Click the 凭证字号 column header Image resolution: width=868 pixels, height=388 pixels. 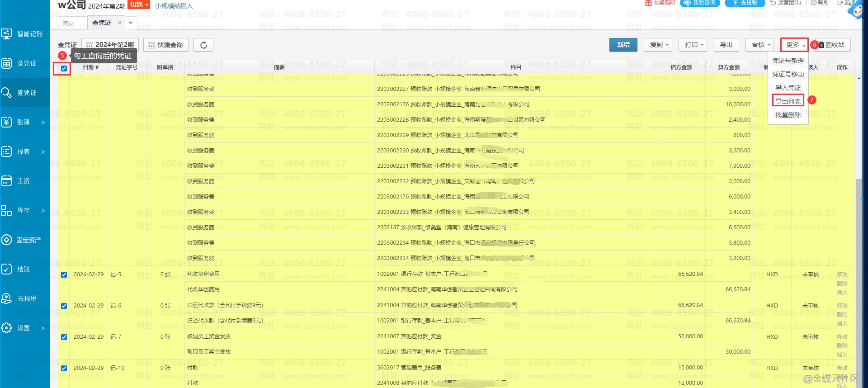click(x=127, y=67)
